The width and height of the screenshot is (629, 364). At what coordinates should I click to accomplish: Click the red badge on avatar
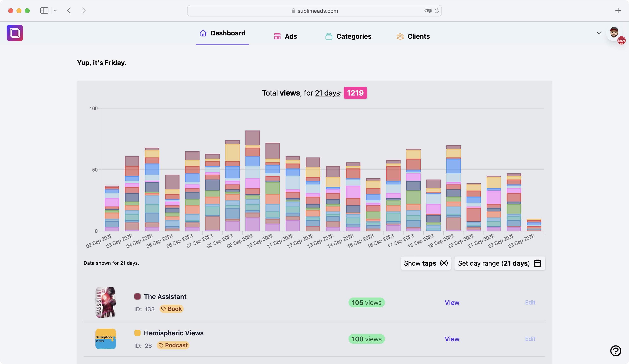(622, 40)
